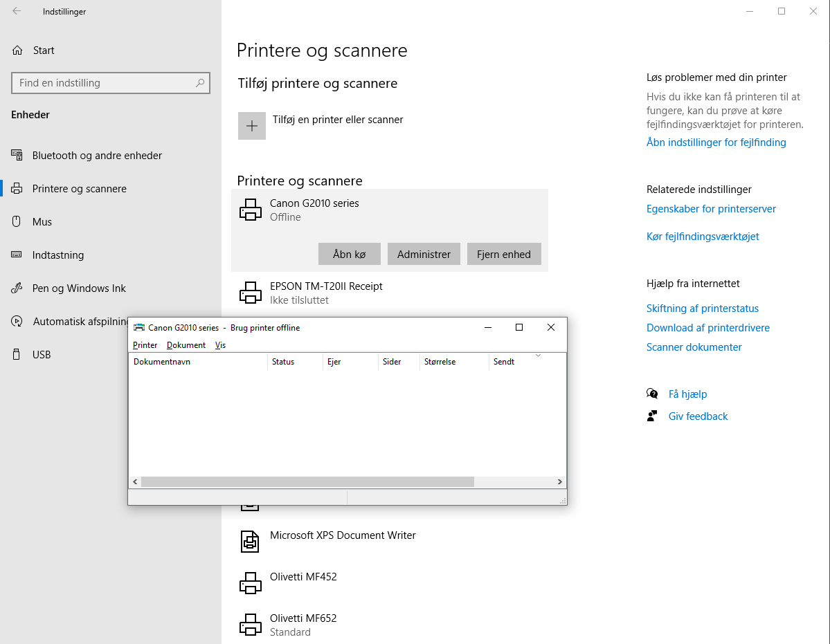Select the Microsoft XPS Document Writer icon
830x644 pixels.
250,541
